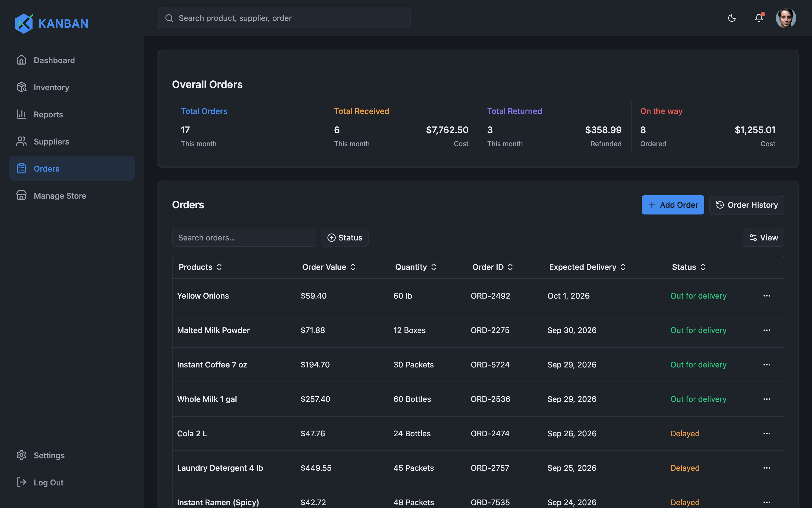Open the View column options dropdown
This screenshot has height=508, width=812.
(x=763, y=238)
